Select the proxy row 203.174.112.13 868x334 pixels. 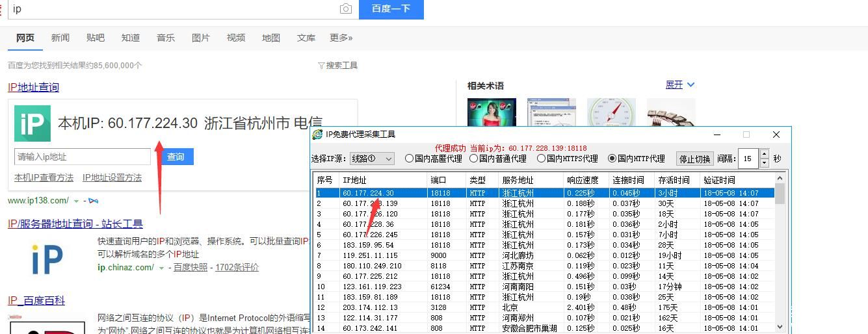[545, 307]
